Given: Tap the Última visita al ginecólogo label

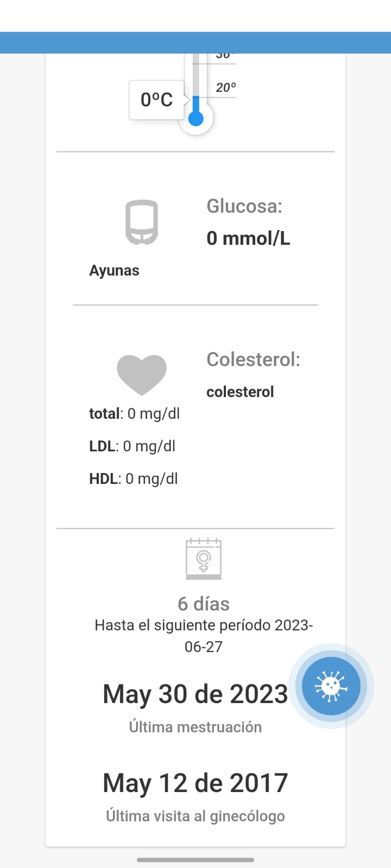Looking at the screenshot, I should tap(195, 816).
